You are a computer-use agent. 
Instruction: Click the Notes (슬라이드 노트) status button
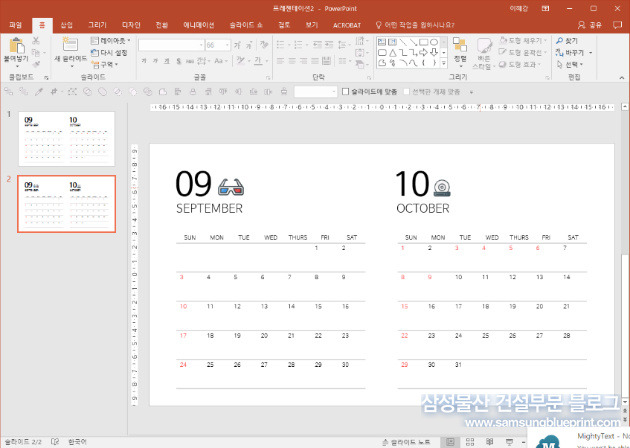tap(406, 442)
